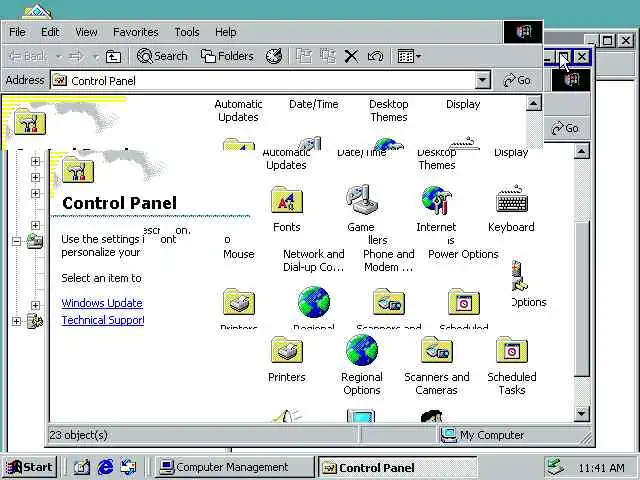Expand the Address bar dropdown list

point(482,80)
